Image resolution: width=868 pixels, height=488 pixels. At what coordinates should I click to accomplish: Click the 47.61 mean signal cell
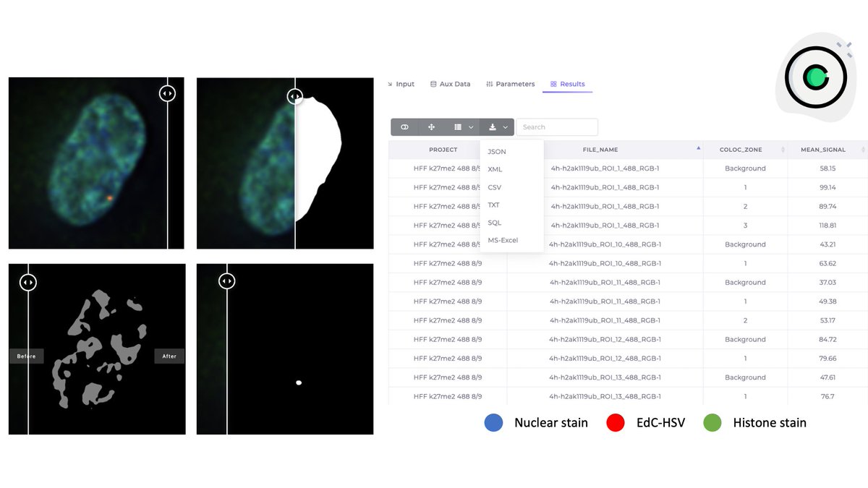(x=827, y=377)
